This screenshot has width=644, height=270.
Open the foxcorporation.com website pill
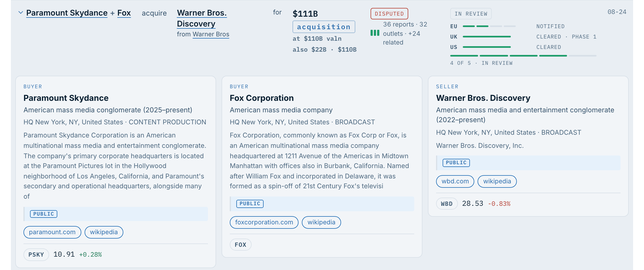pyautogui.click(x=264, y=222)
